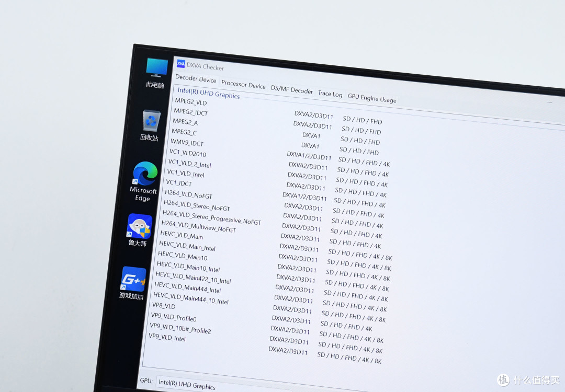Select the WMV9_IDCT row
Viewport: 565px width, 392px height.
pyautogui.click(x=280, y=153)
